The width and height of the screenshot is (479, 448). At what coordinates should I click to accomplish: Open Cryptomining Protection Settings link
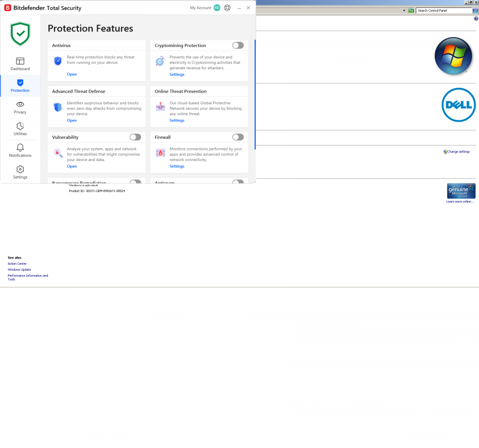click(x=177, y=75)
